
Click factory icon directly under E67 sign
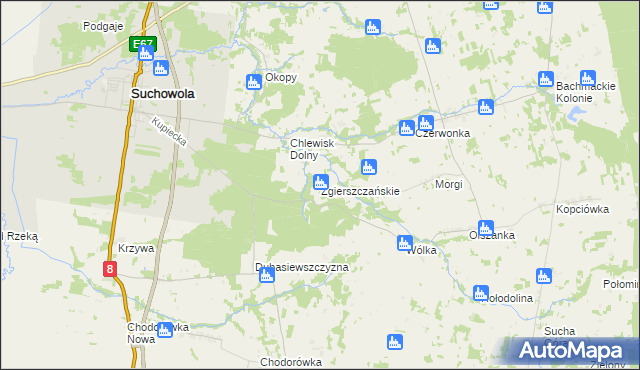coord(146,53)
